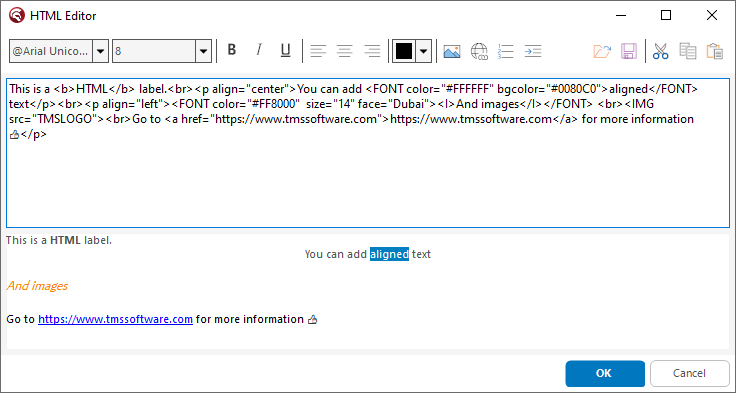
Task: Click 'This is a HTML label.' preview text
Action: pyautogui.click(x=59, y=240)
